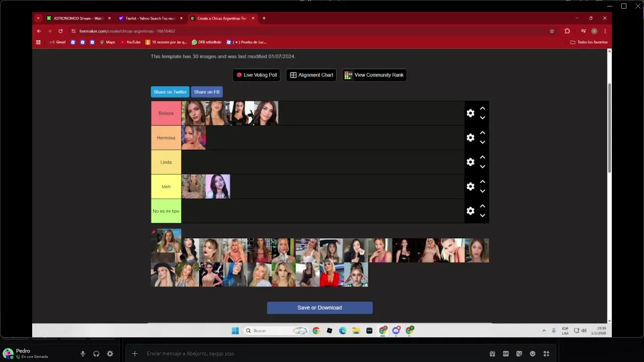Open settings gear for Meh tier

[x=470, y=187]
